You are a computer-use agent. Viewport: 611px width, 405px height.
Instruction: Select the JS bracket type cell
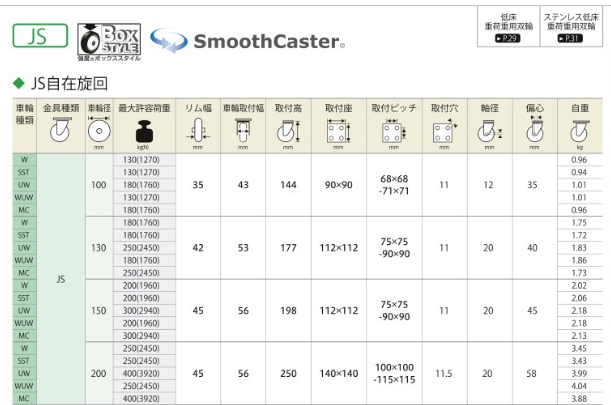coord(61,279)
